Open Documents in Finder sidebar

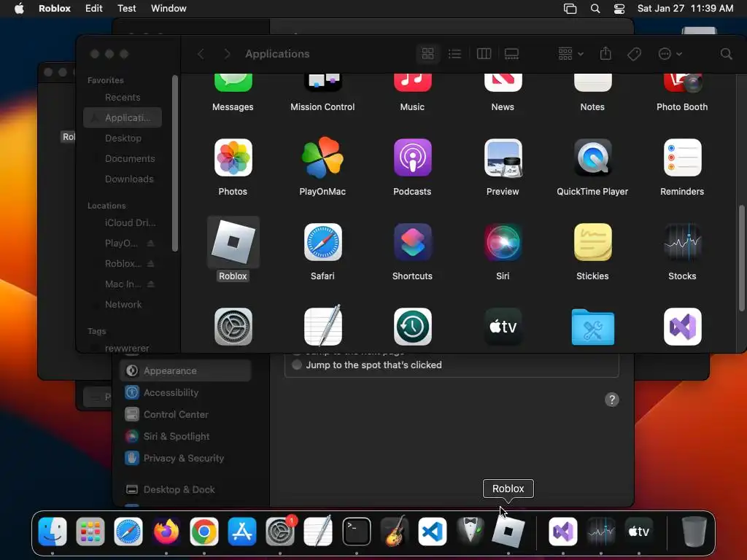123,158
